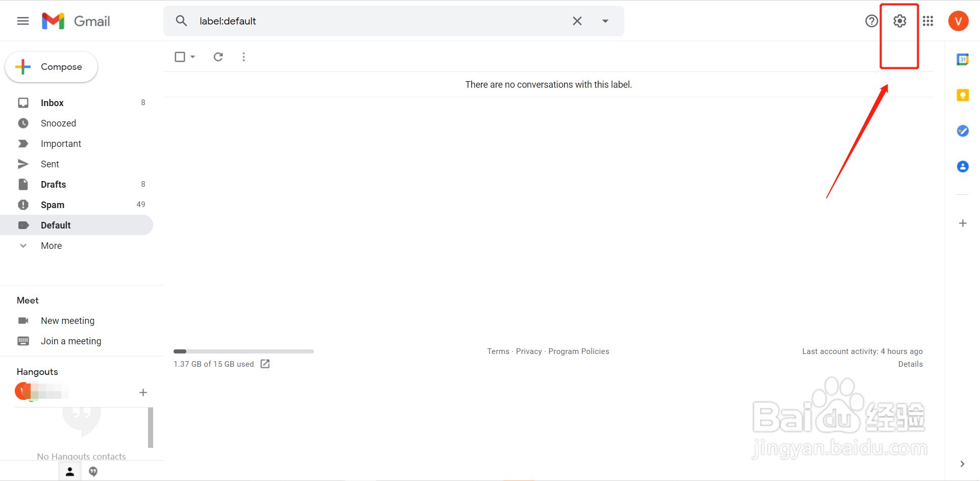
Task: Open the Google apps grid
Action: (x=928, y=21)
